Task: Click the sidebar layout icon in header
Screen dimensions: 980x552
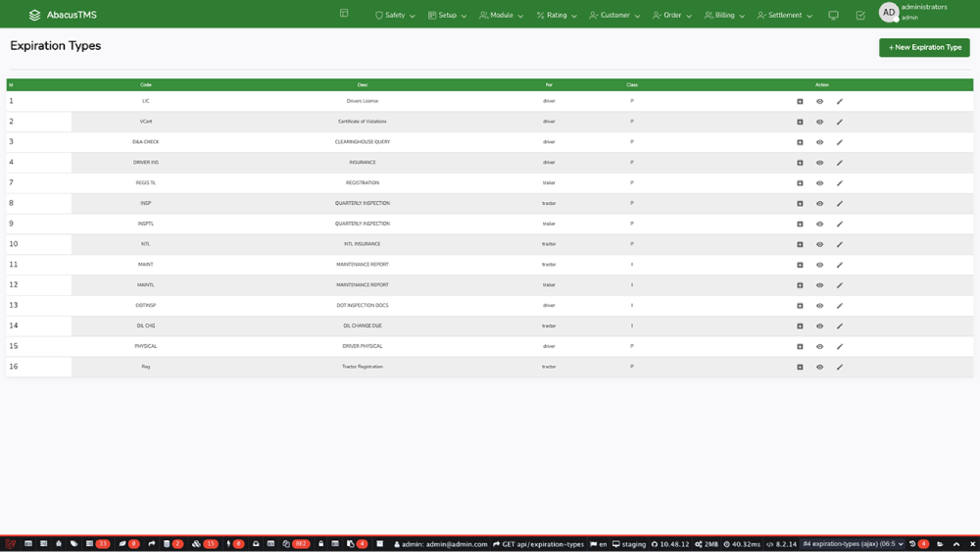Action: tap(344, 14)
